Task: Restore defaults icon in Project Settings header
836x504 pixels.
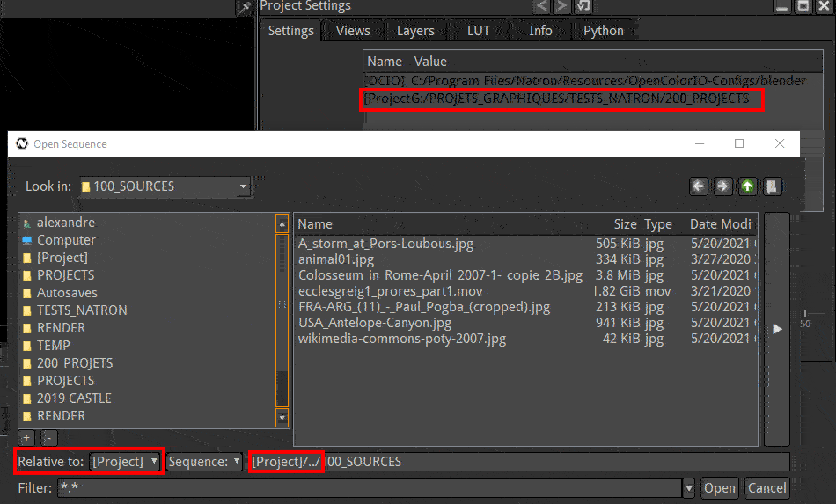Action: [583, 6]
